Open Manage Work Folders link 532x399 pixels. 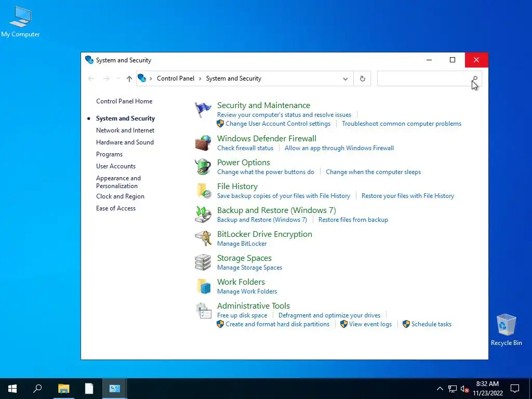[x=247, y=291]
